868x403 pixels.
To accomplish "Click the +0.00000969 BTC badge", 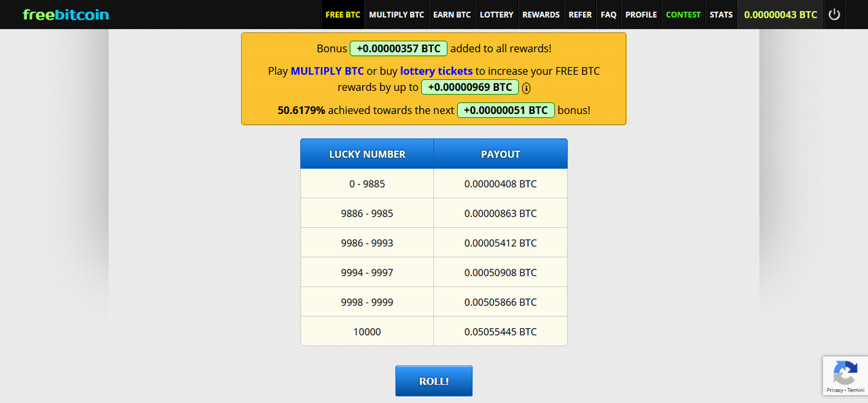I will (x=470, y=87).
